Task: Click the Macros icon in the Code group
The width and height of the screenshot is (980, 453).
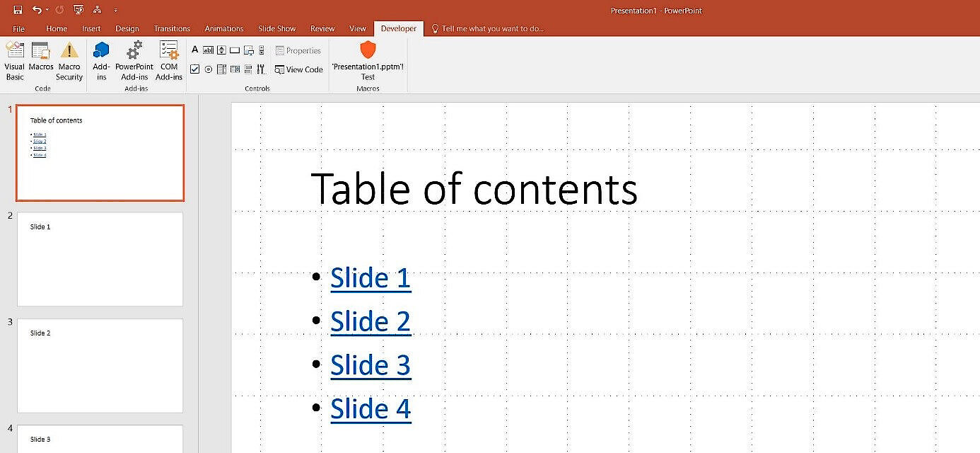Action: (41, 61)
